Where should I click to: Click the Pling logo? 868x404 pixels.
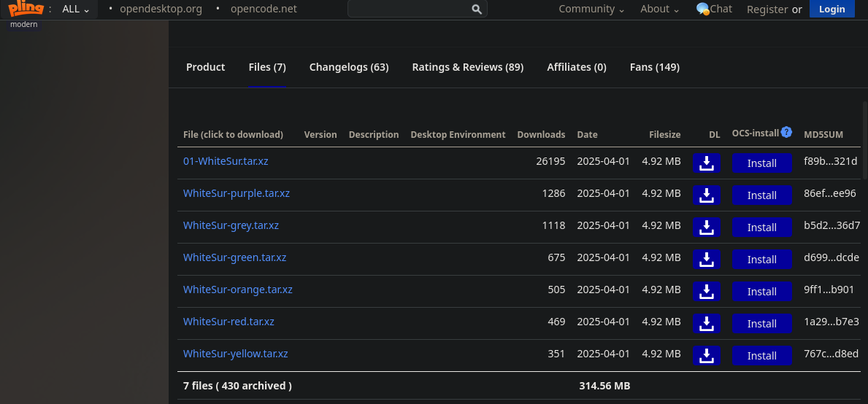[x=26, y=9]
